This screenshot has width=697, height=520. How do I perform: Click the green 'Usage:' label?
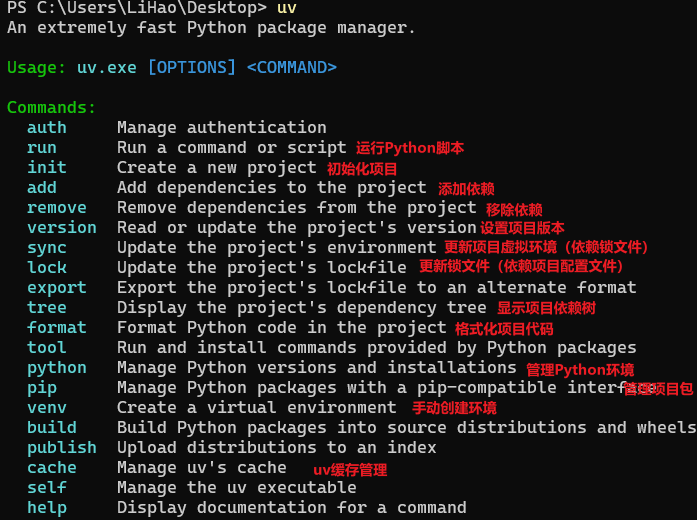(x=36, y=68)
